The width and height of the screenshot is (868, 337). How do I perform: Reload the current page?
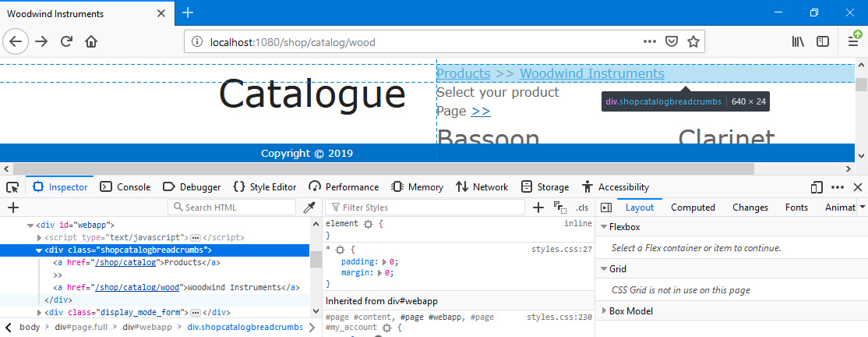(x=66, y=41)
